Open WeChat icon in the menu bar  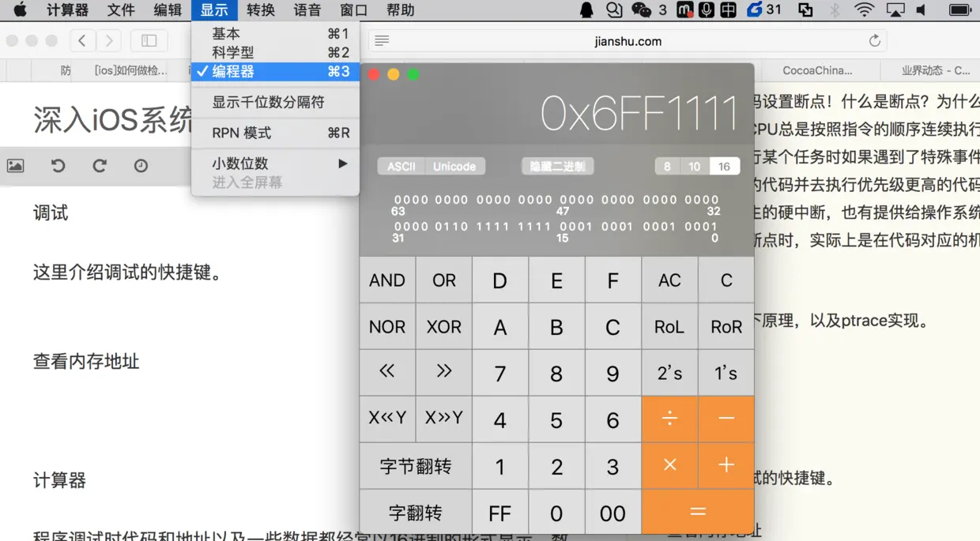pos(641,10)
